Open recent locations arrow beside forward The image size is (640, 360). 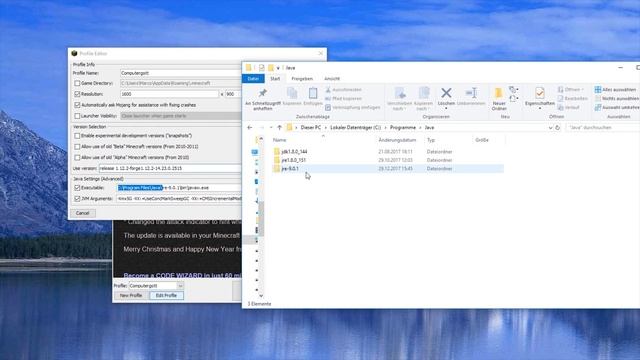271,128
